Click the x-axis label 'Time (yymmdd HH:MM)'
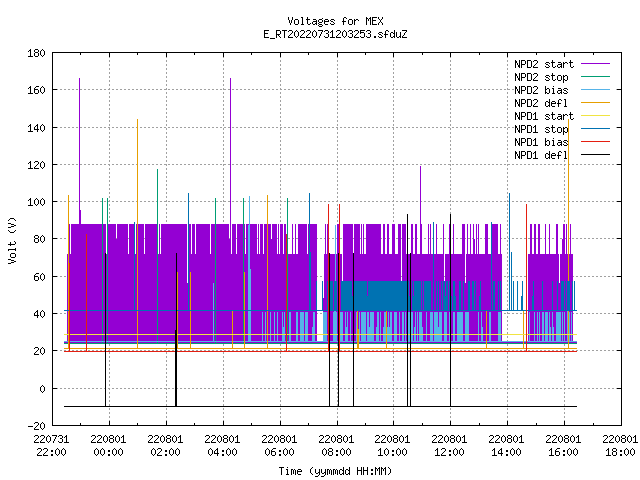The image size is (640, 480). point(335,471)
